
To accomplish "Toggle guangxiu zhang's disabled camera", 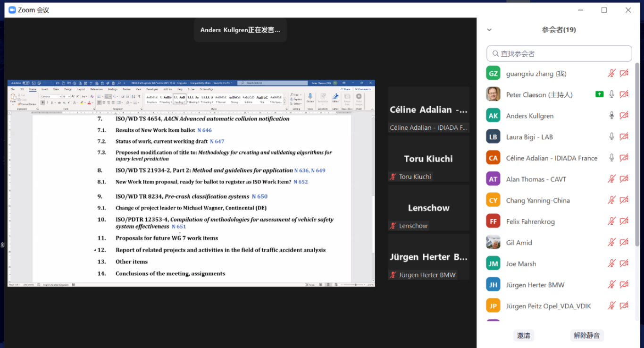I will (624, 73).
